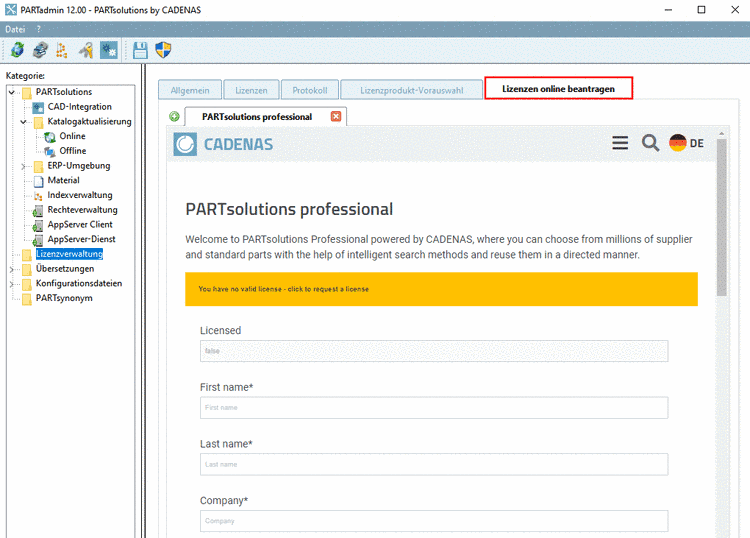Collapse the PARTsolutions tree node
This screenshot has height=538, width=750.
pos(12,92)
